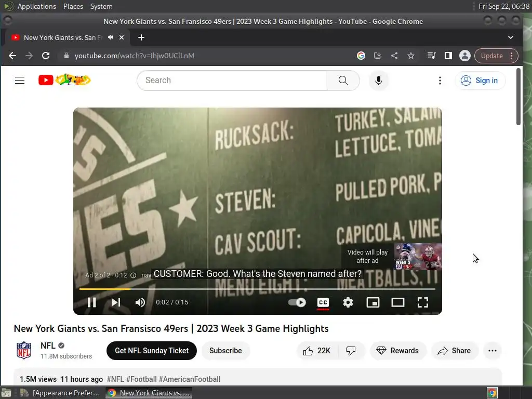
Task: Click the upcoming video thumbnail in ad
Action: click(x=418, y=257)
